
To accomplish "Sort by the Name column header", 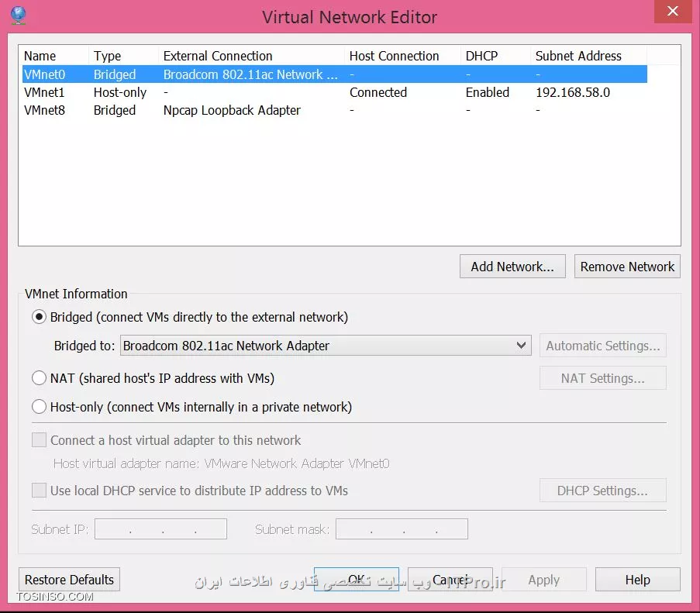I will click(x=53, y=56).
